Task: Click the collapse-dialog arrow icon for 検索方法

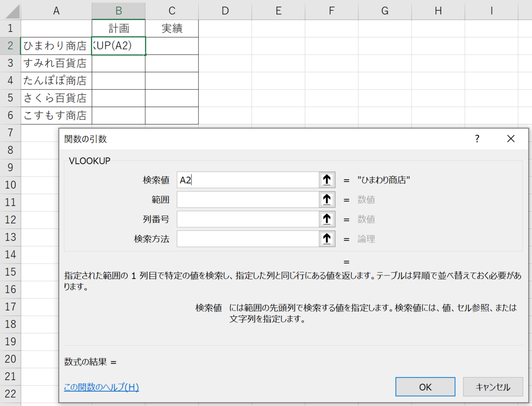Action: point(327,239)
